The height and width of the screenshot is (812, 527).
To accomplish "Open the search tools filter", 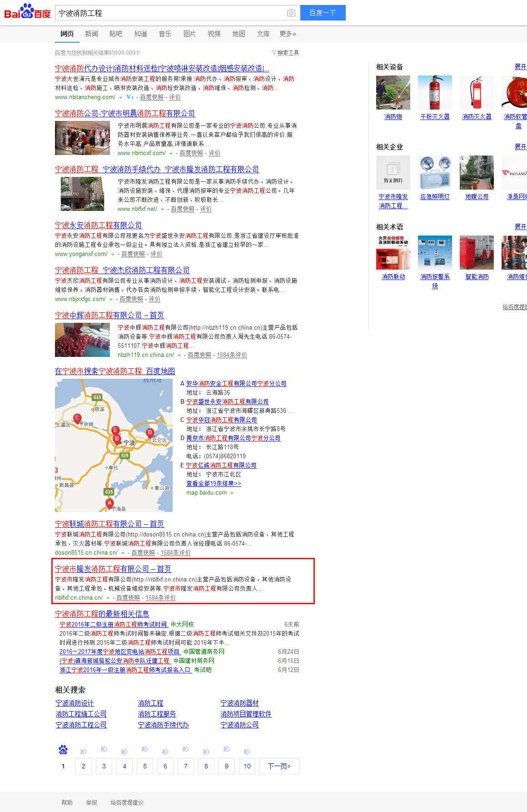I will point(285,53).
